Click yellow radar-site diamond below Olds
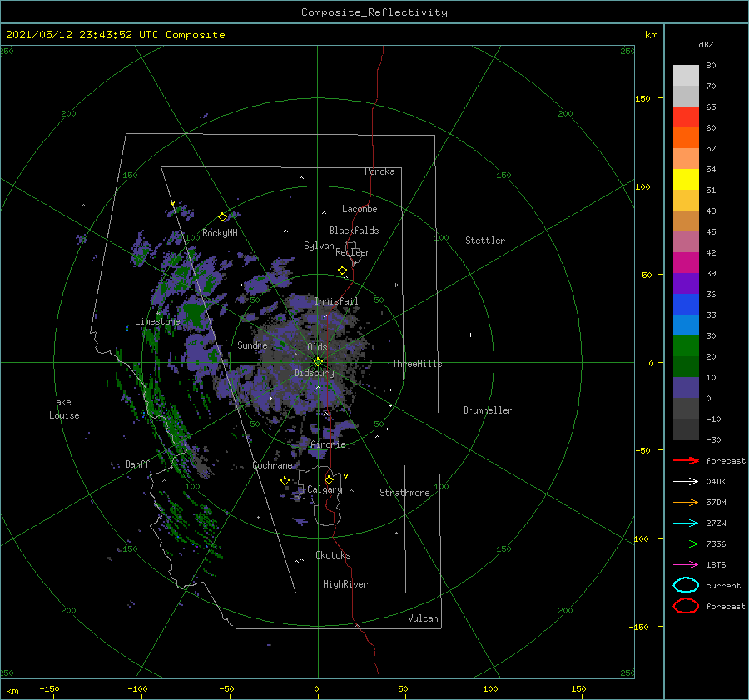The height and width of the screenshot is (700, 749). pyautogui.click(x=318, y=362)
